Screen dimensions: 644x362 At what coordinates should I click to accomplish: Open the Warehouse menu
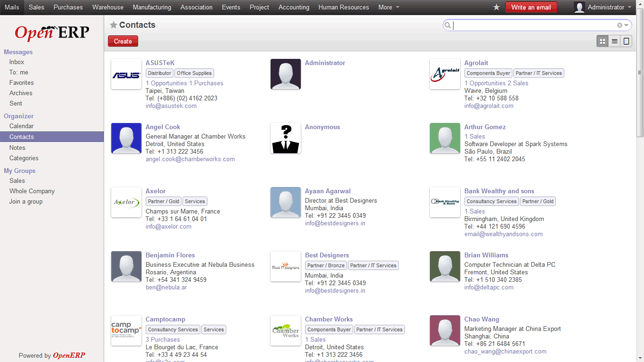[x=108, y=7]
